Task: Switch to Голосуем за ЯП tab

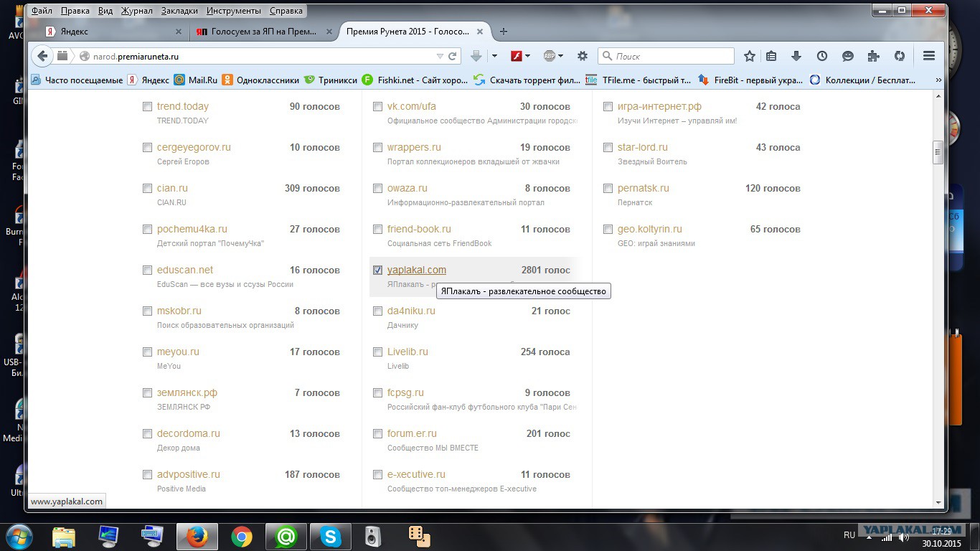Action: click(265, 32)
